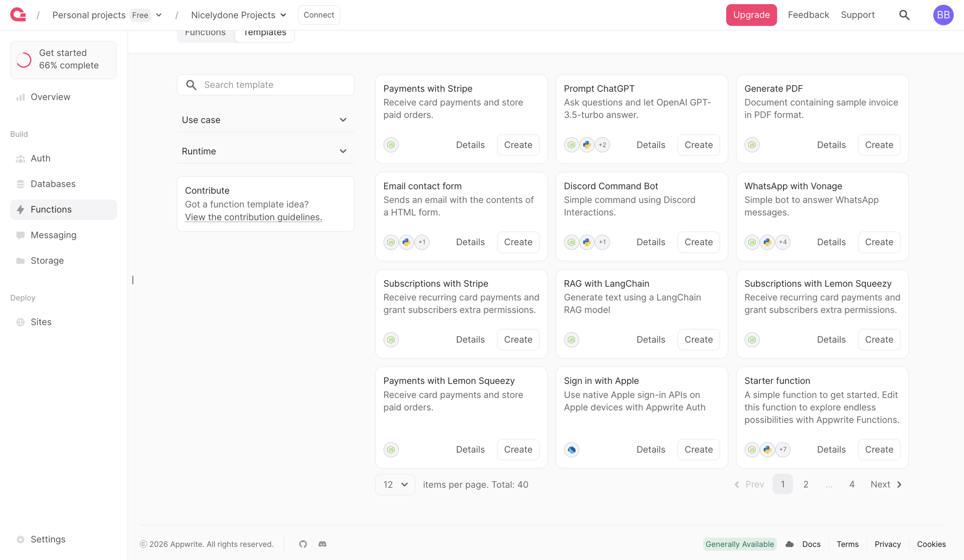Open Sites under Deploy in sidebar
Image resolution: width=964 pixels, height=560 pixels.
63,322
